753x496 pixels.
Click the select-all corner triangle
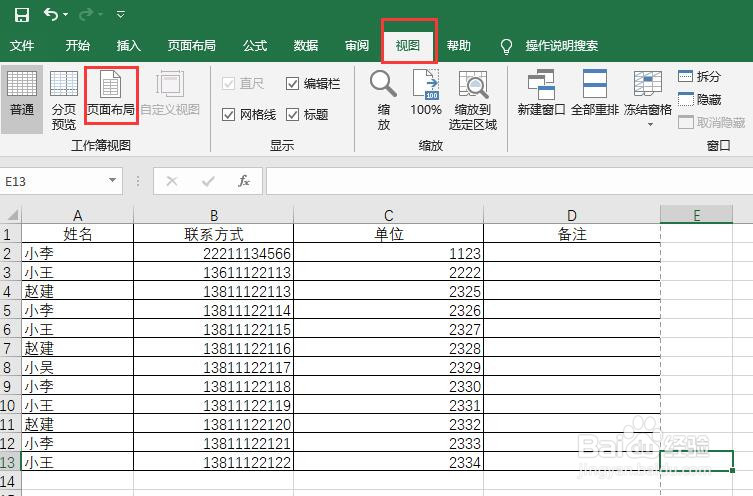12,214
